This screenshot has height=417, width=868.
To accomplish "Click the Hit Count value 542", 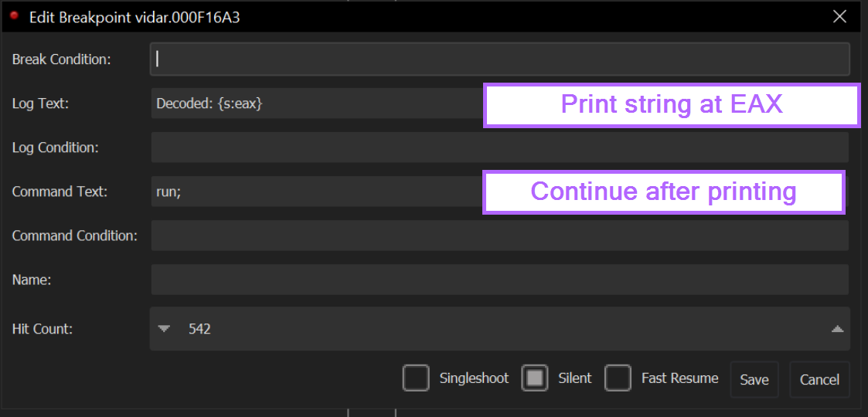I will [x=199, y=329].
